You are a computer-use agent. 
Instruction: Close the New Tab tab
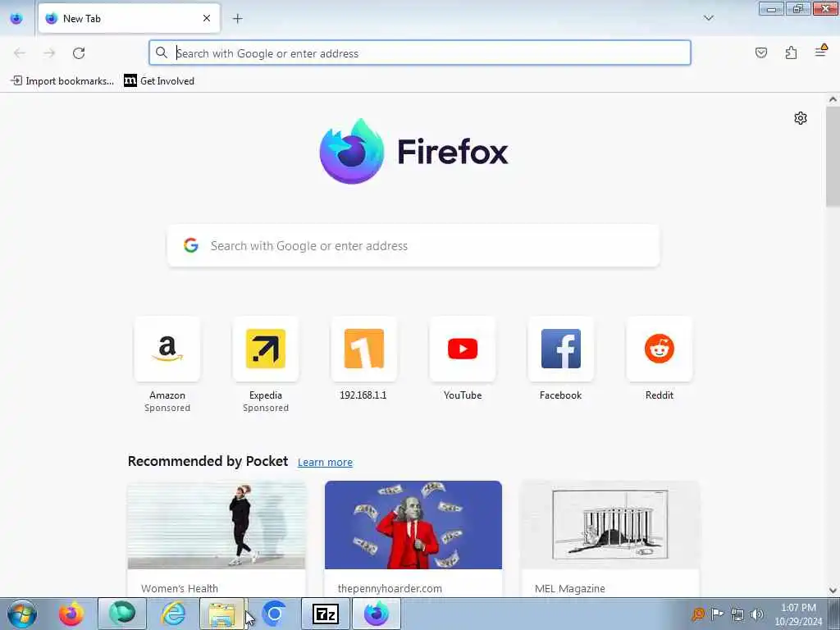pos(207,18)
